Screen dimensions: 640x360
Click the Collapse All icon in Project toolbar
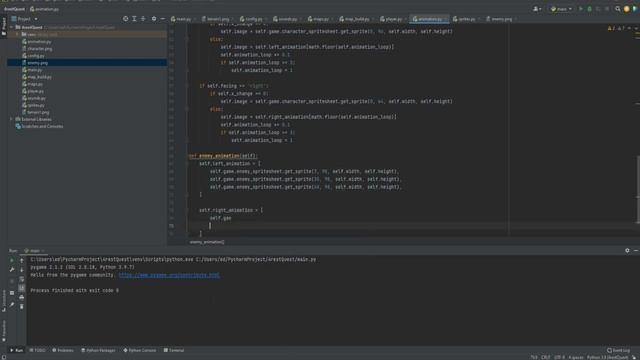click(143, 19)
